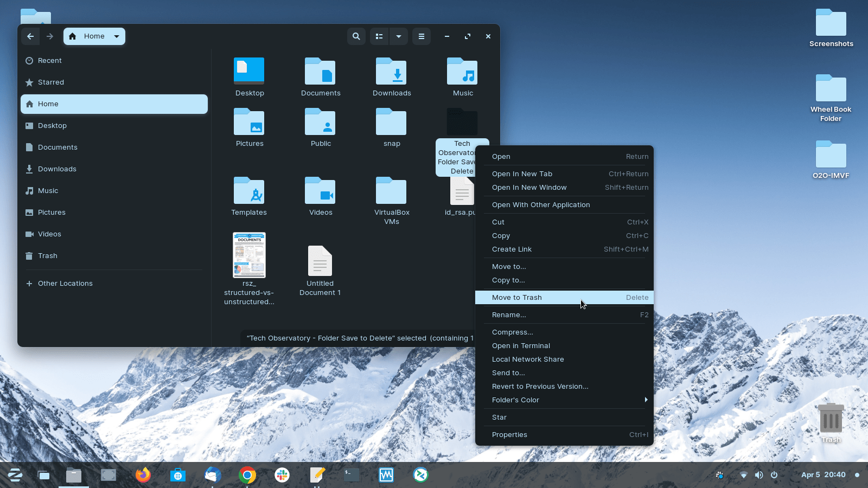Switch to list view in the file manager
Image resolution: width=868 pixels, height=488 pixels.
[x=379, y=36]
